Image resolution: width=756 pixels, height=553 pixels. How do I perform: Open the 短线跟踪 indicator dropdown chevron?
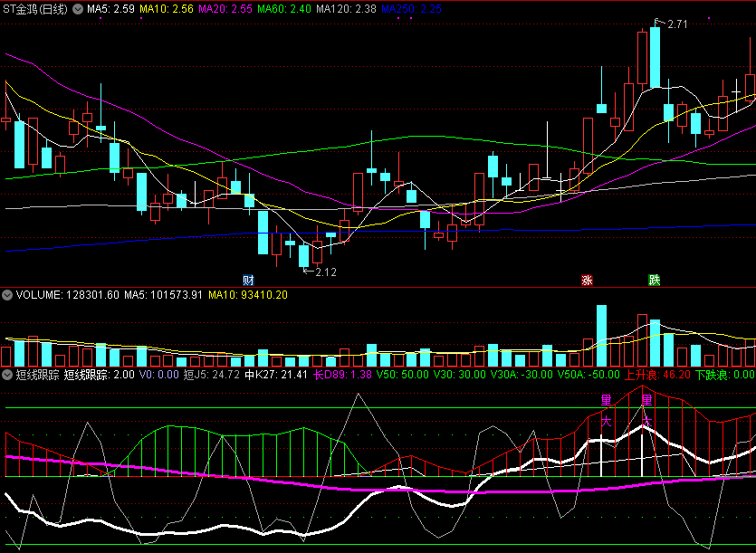(x=6, y=374)
